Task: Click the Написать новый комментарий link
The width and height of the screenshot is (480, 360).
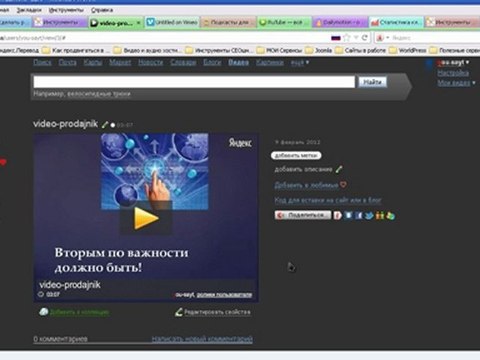Action: point(202,339)
